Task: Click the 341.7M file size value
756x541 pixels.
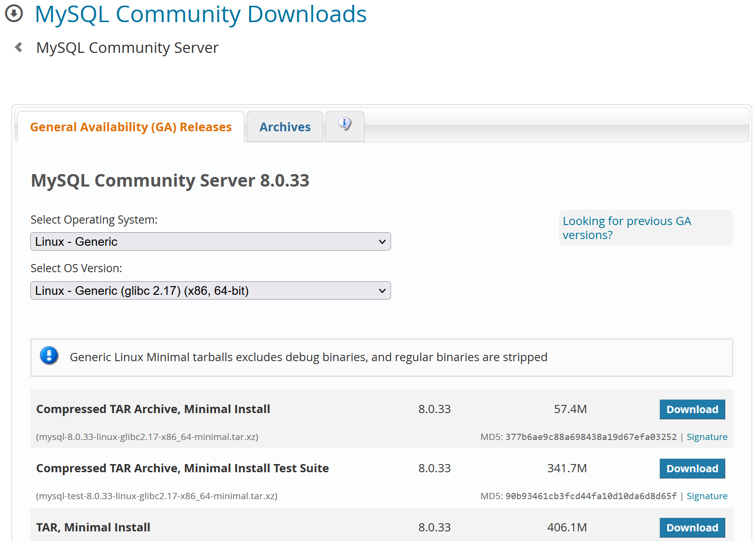Action: pos(567,468)
